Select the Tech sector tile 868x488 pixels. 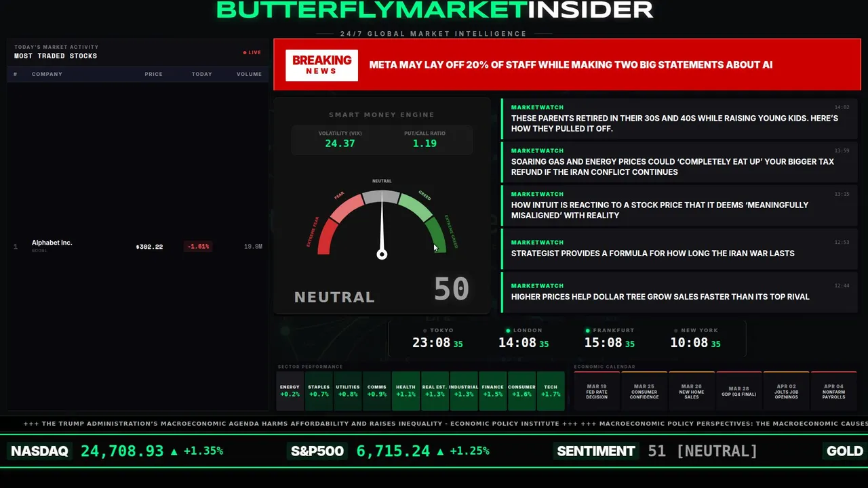(551, 391)
